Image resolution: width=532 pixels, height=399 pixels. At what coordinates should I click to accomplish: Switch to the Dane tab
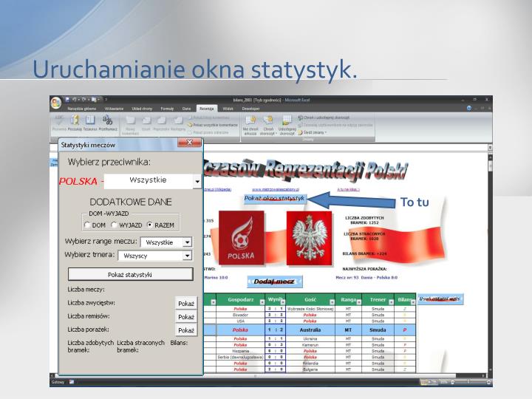(x=187, y=109)
